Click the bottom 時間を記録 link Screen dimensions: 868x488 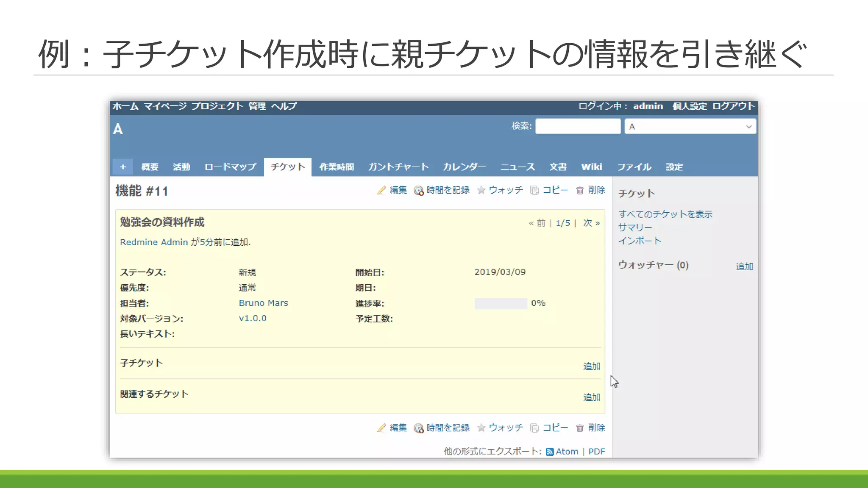coord(448,428)
